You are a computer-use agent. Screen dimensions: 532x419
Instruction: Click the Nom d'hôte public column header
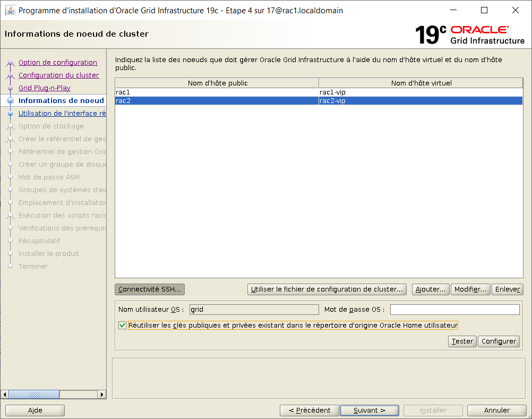[x=217, y=83]
